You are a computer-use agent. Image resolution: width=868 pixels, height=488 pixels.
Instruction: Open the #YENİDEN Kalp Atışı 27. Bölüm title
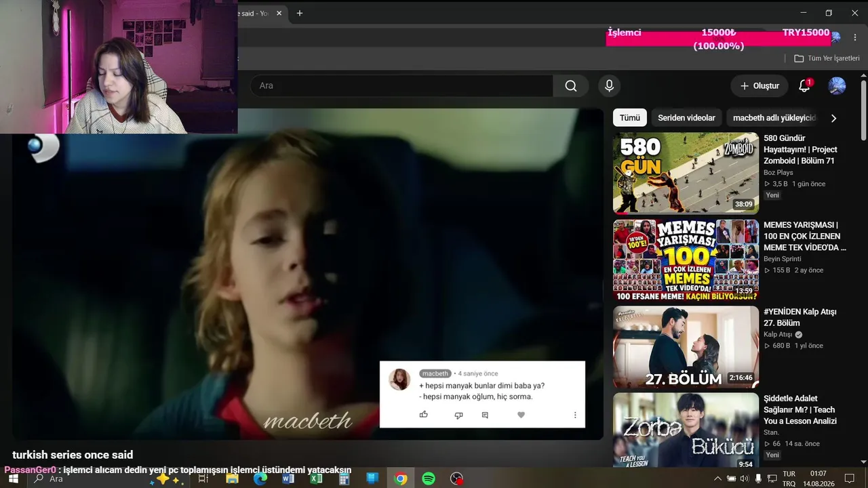800,317
